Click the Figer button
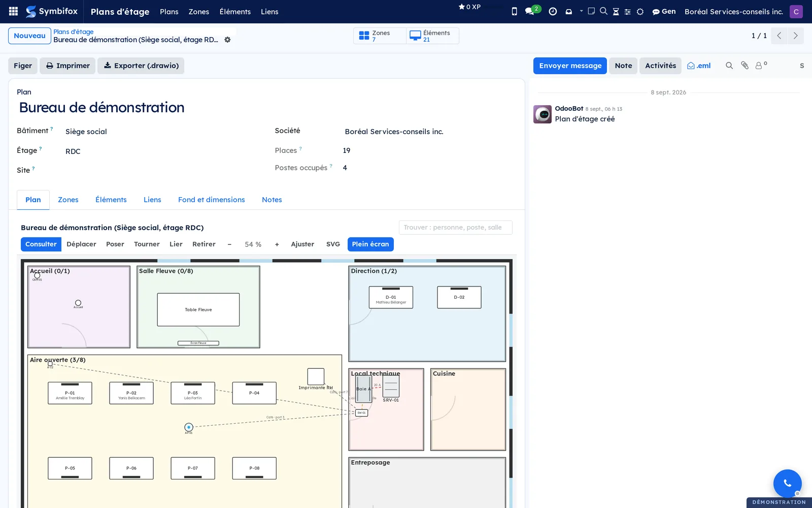 click(23, 66)
